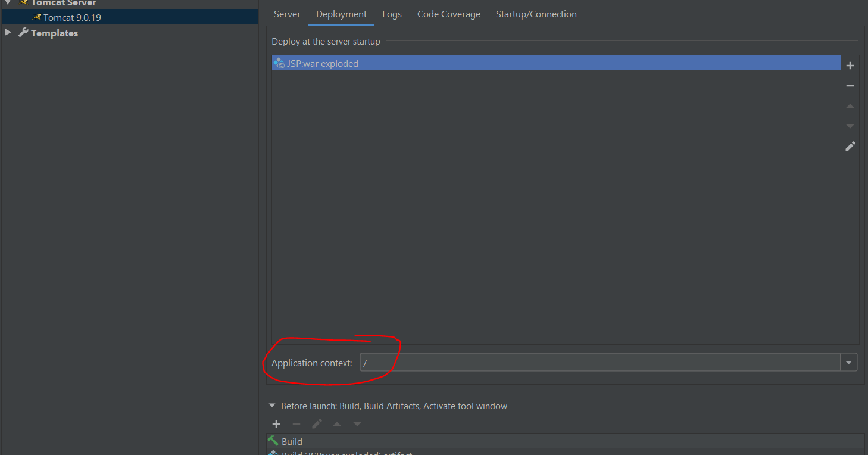Open the Code Coverage tab
This screenshot has height=455, width=868.
[x=449, y=14]
